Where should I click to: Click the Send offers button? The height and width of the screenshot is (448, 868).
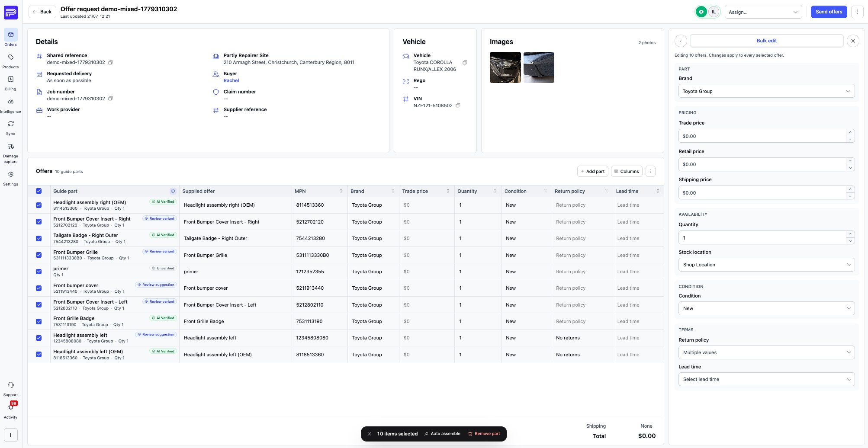[x=829, y=12]
